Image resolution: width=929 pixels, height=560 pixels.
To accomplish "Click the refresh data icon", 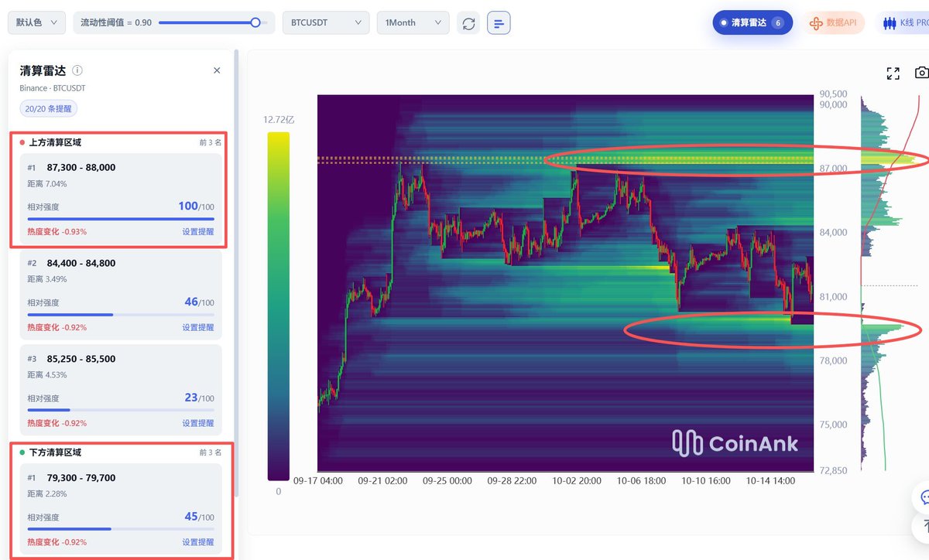I will [468, 23].
